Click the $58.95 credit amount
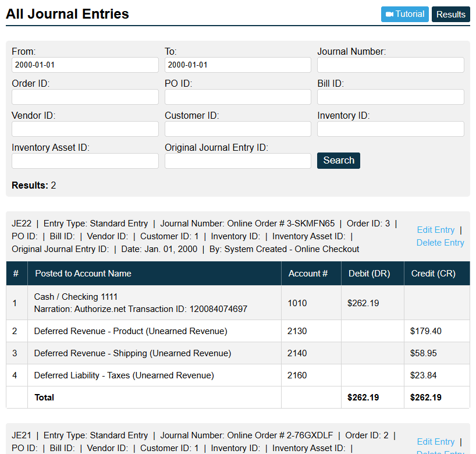Screen dimensions: 476x454 [x=423, y=353]
